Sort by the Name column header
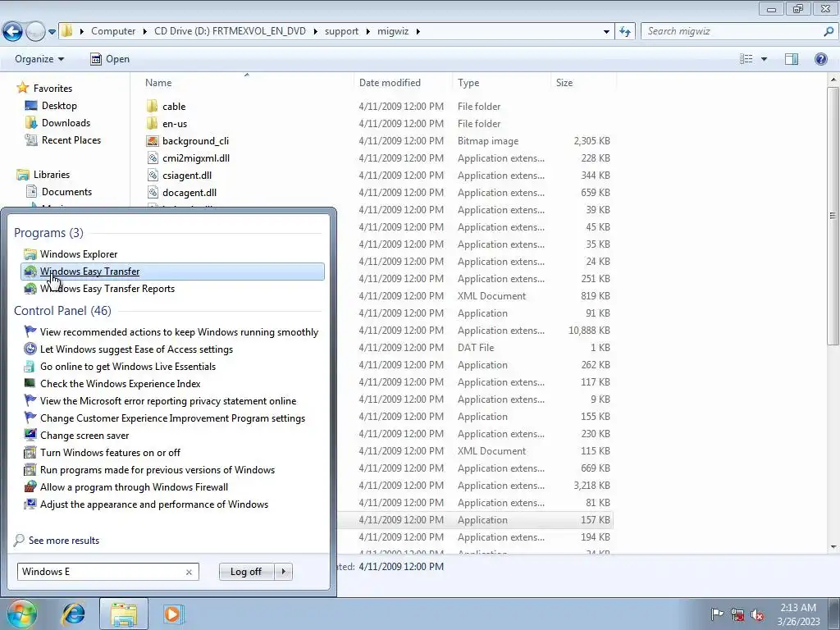840x630 pixels. tap(158, 83)
